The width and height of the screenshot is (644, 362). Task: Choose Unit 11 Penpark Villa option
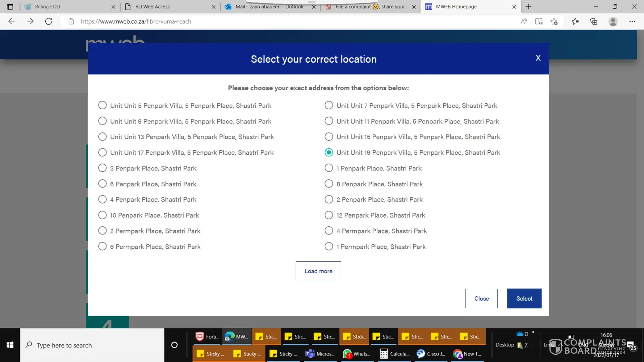329,121
